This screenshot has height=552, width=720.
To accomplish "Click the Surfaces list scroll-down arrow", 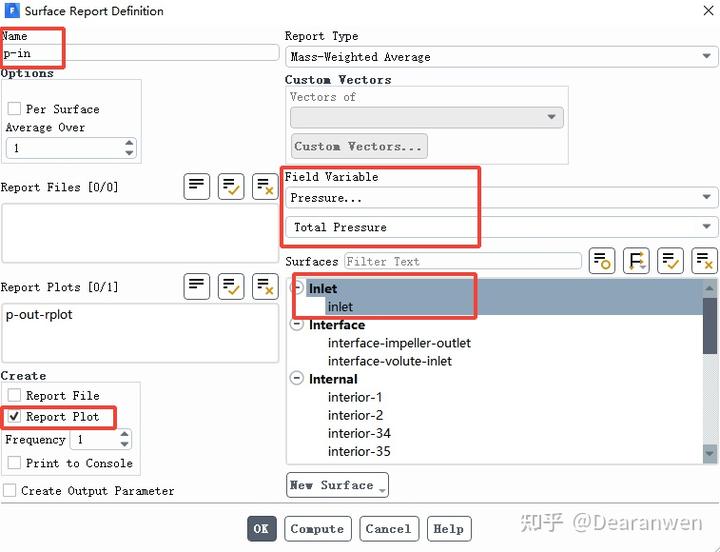I will (709, 453).
